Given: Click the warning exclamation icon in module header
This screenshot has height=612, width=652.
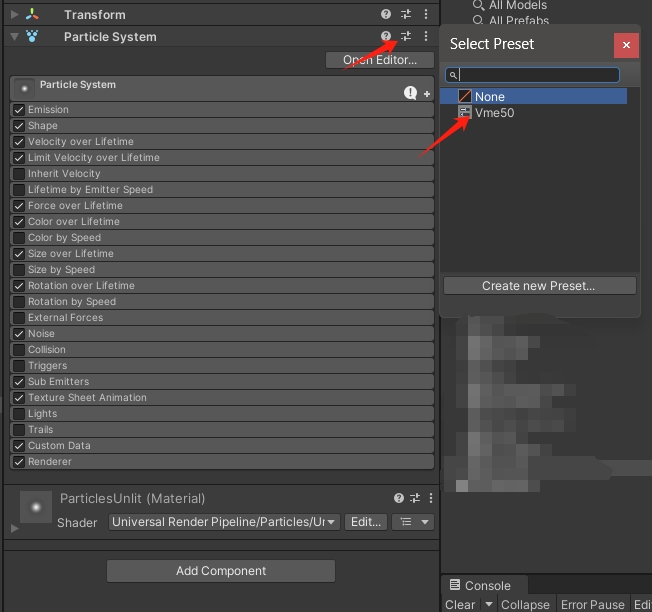Looking at the screenshot, I should (x=410, y=93).
